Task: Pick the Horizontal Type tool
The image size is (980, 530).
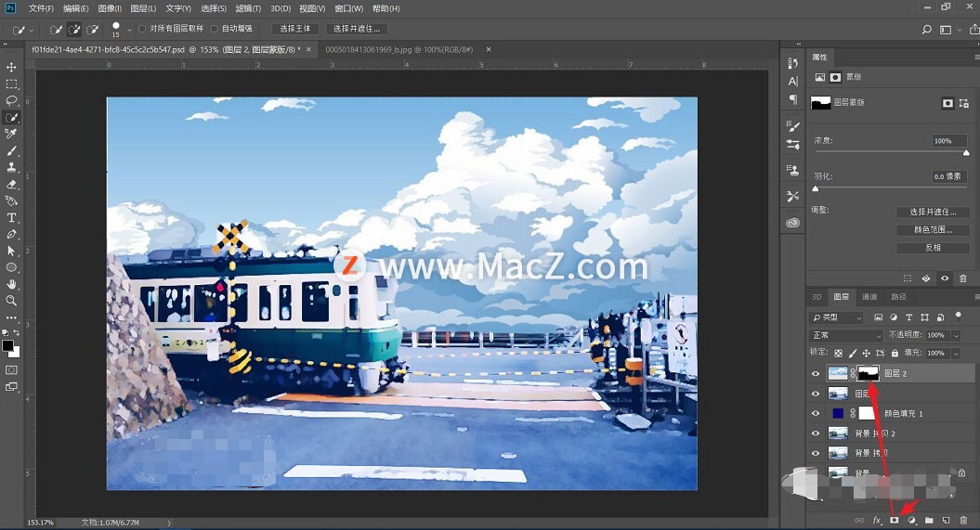Action: coord(11,218)
